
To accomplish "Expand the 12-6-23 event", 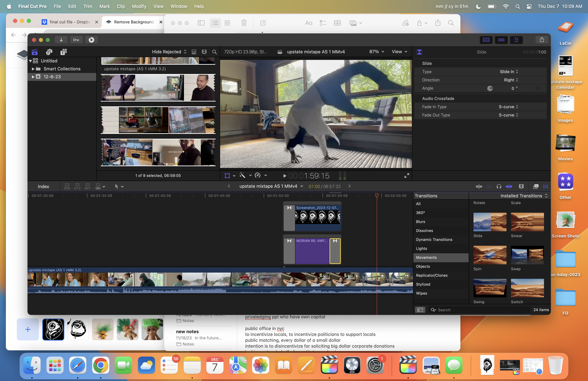I will click(33, 77).
